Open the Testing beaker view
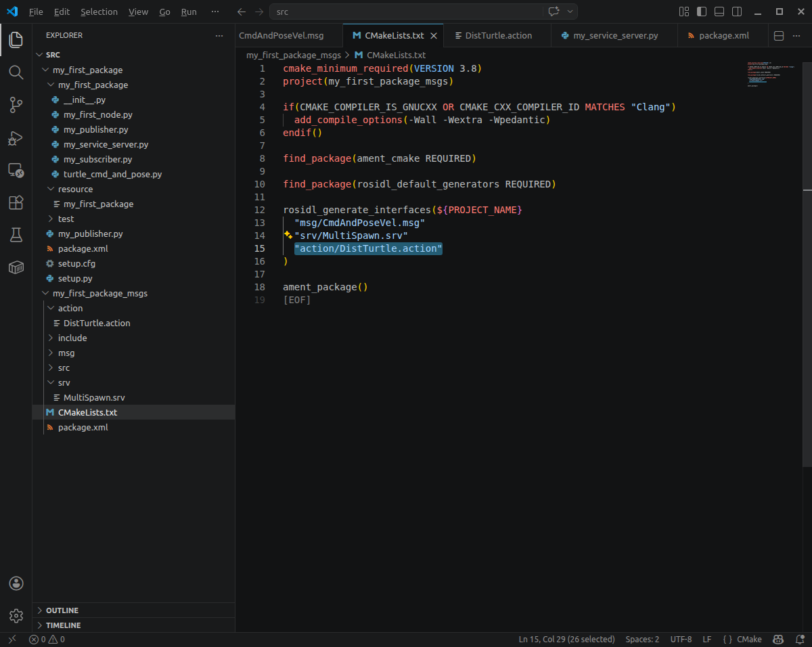 click(16, 235)
